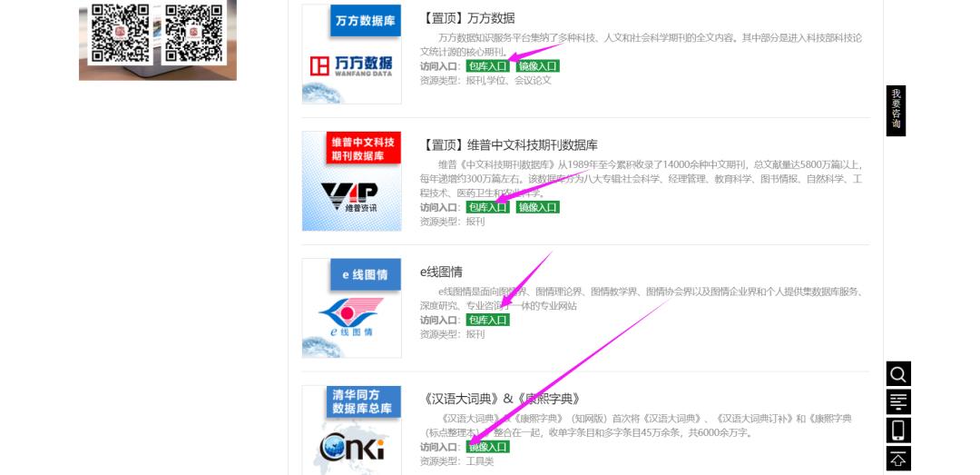Open the 我要咨询 consultation tab
Image resolution: width=980 pixels, height=475 pixels.
coord(896,111)
